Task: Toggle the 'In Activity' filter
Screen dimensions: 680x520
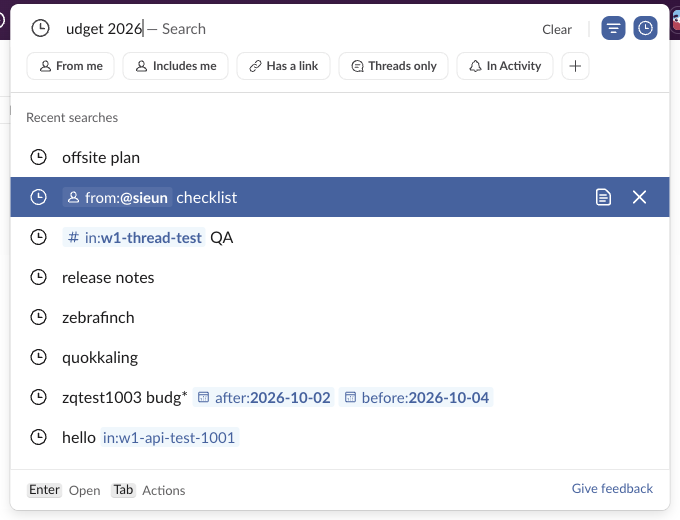Action: click(x=505, y=66)
